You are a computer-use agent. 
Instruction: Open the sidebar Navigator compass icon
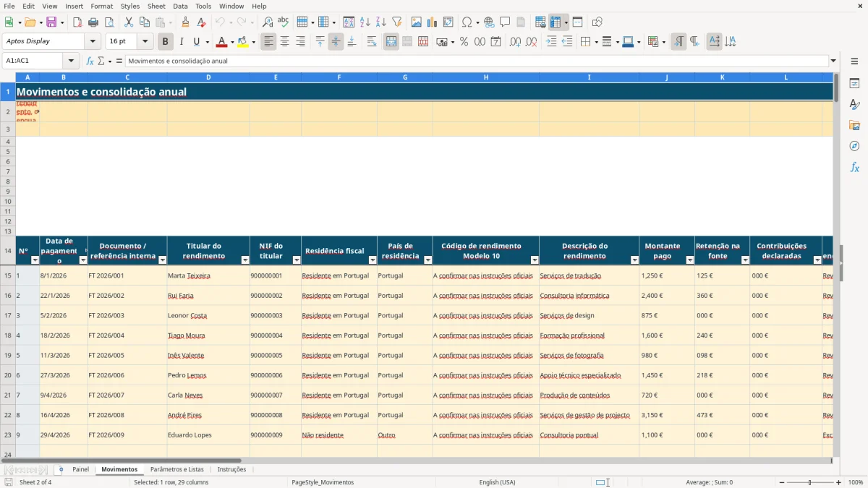click(x=854, y=146)
